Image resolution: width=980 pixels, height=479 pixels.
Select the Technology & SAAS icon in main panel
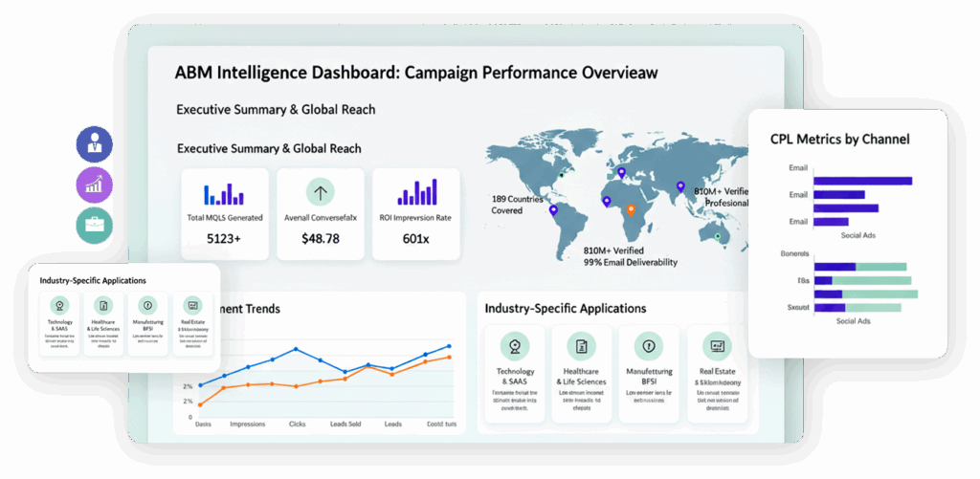point(516,346)
